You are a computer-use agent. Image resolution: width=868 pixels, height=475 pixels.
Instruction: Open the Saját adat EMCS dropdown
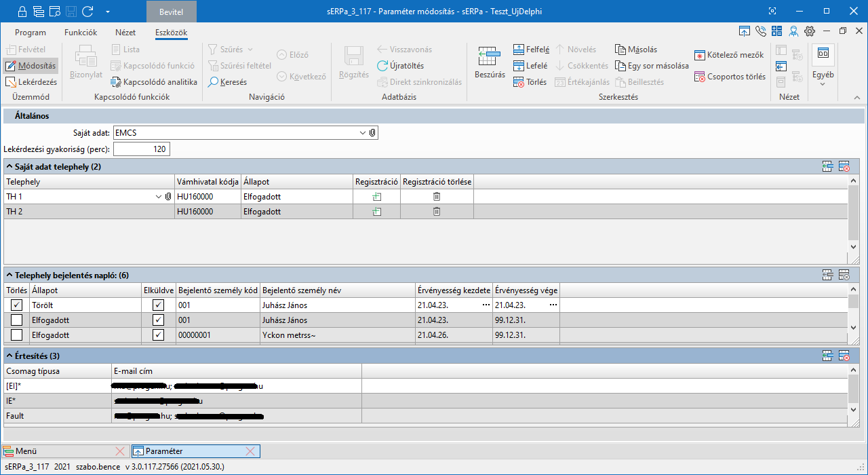362,133
